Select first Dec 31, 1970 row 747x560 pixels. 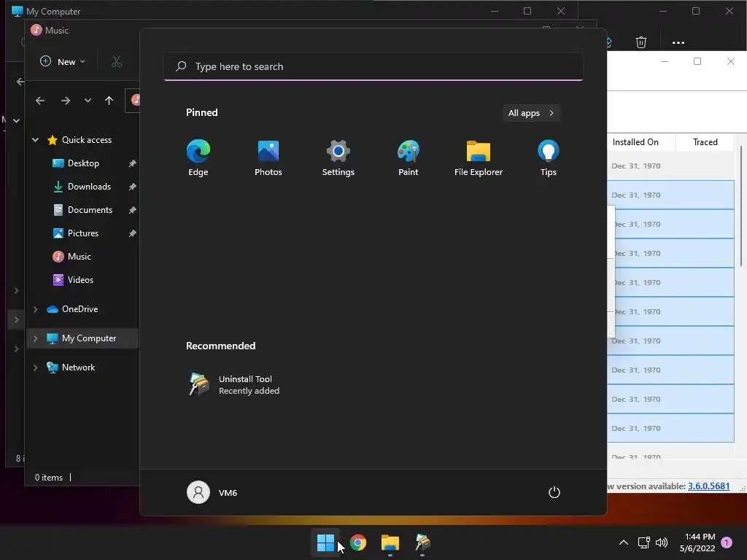click(671, 166)
